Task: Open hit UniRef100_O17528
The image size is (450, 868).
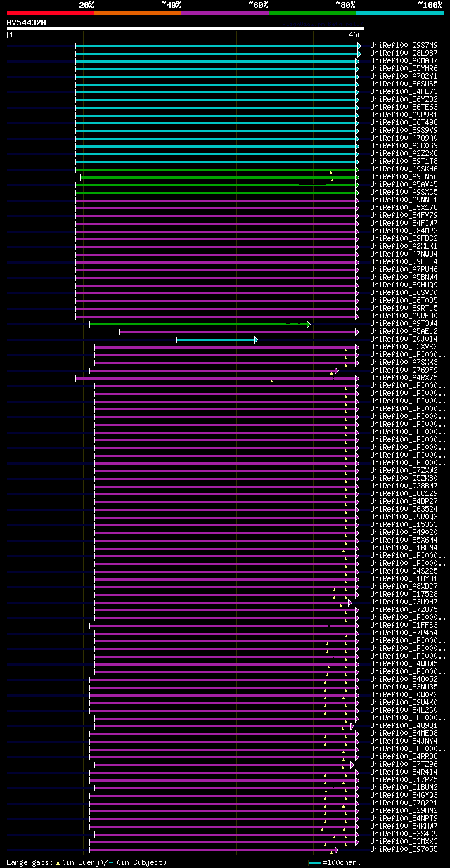Action: coord(404,594)
